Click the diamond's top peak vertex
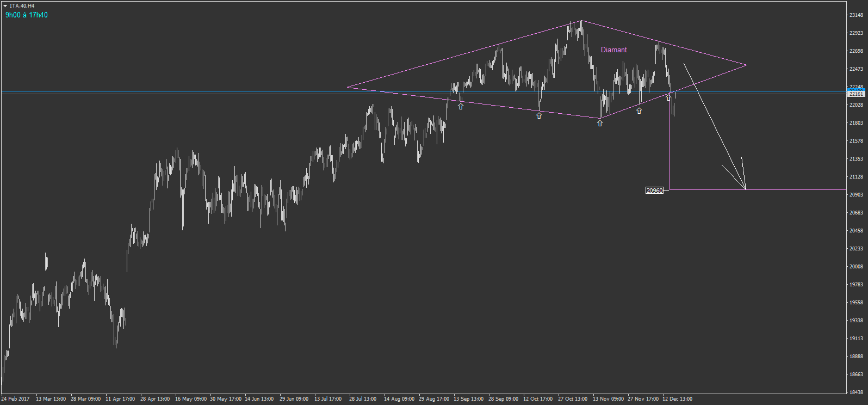The width and height of the screenshot is (868, 405). coord(581,21)
